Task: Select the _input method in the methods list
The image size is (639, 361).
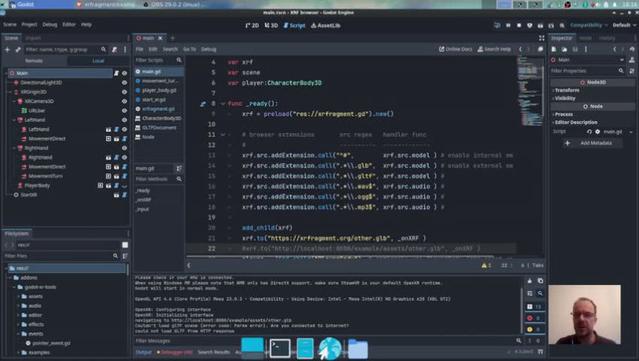Action: click(x=142, y=209)
